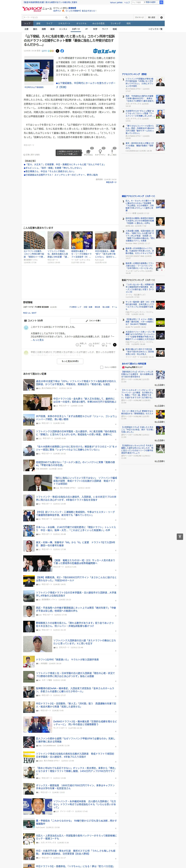Click the first commenter's avatar icon
Screen dimensions: 186x868
coord(26,328)
